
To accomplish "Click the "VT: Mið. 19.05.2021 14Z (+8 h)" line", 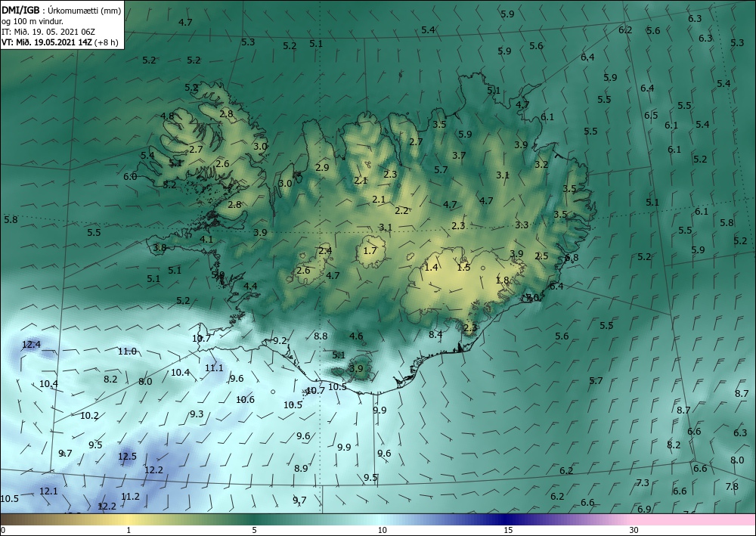I will click(60, 42).
